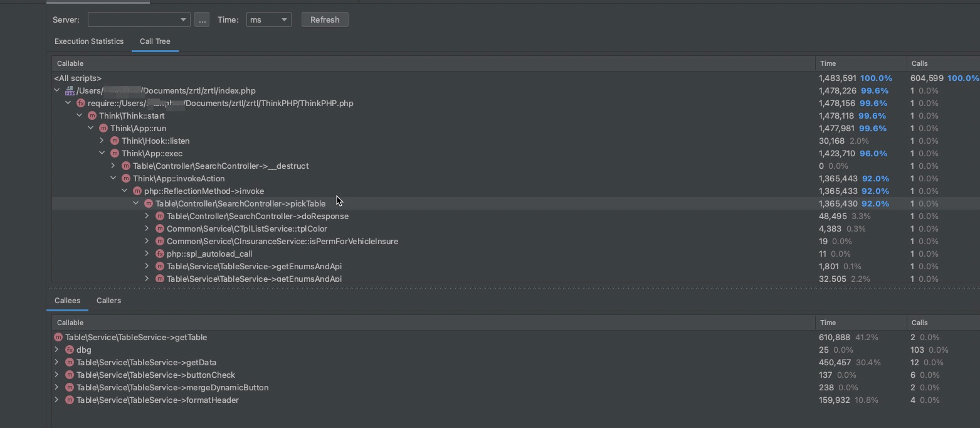The height and width of the screenshot is (428, 980).
Task: Click the method icon for TableService->formatHeader
Action: click(x=70, y=400)
